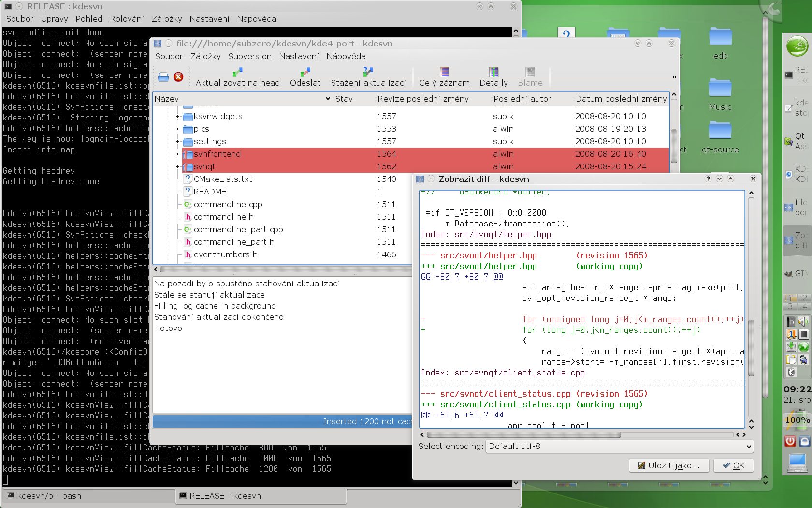The width and height of the screenshot is (812, 508).
Task: Sort by Revize poslední změny column
Action: click(434, 99)
